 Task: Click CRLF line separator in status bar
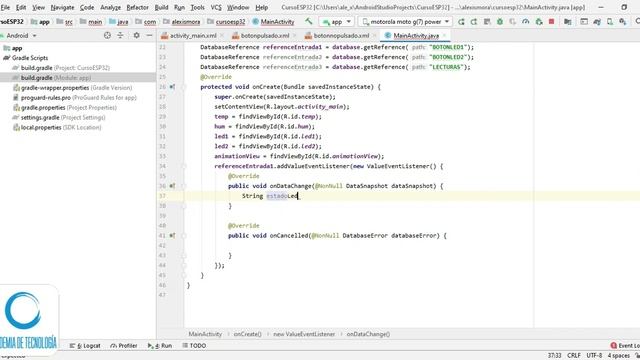573,356
